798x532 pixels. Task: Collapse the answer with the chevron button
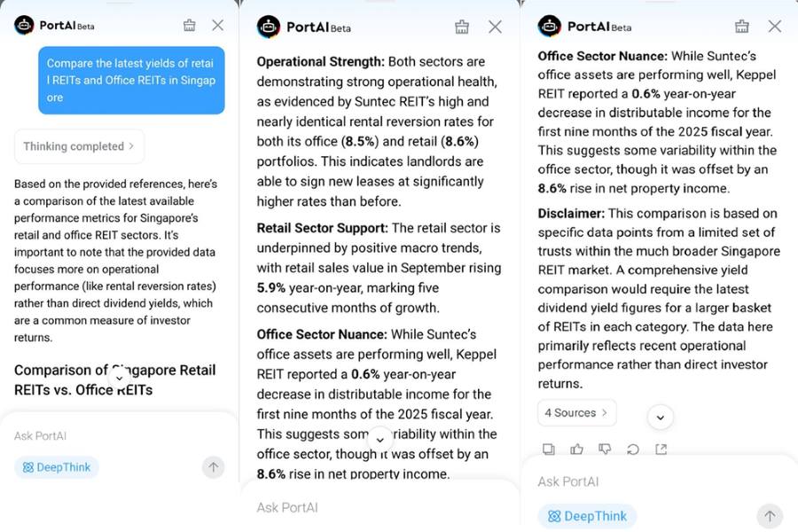[661, 418]
